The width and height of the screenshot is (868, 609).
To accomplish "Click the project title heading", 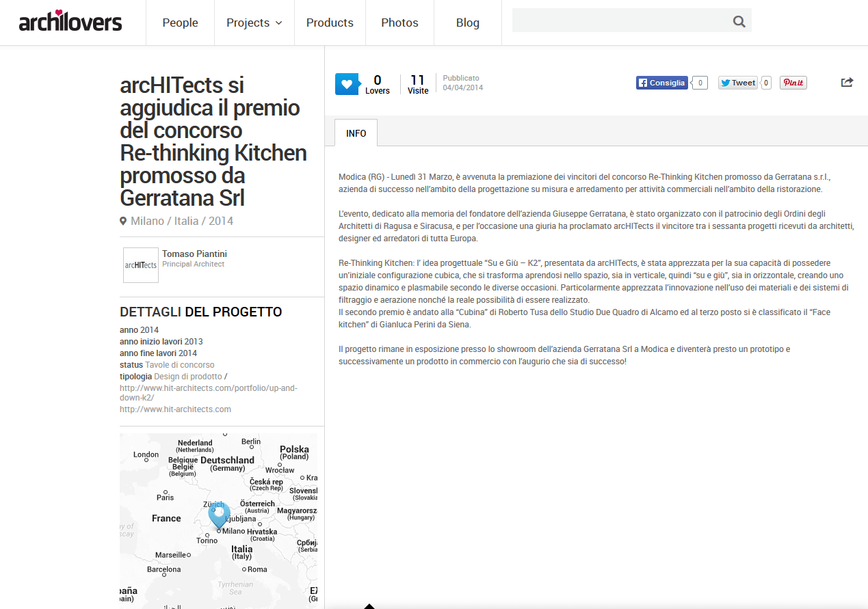I will point(213,141).
